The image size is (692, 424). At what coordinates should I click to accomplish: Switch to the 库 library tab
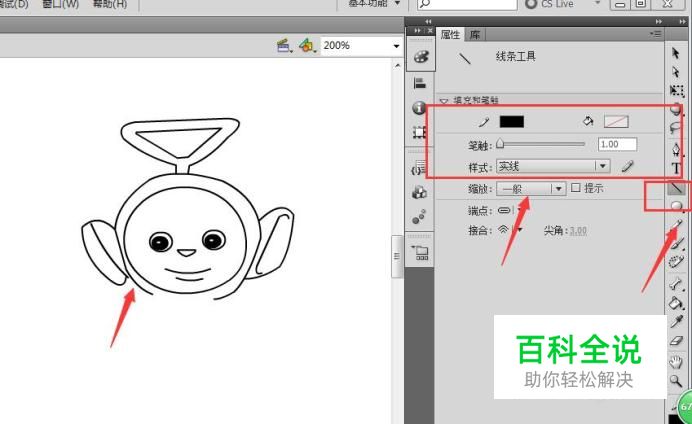click(x=475, y=34)
